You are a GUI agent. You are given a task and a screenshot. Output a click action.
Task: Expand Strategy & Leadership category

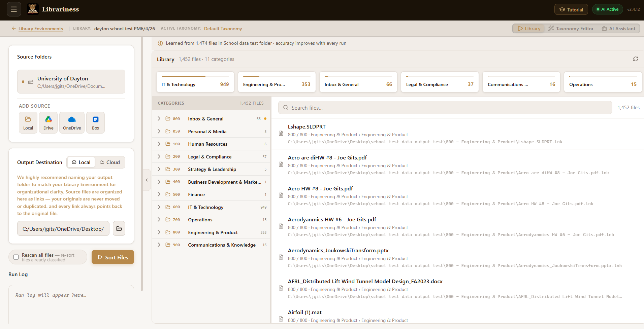pyautogui.click(x=159, y=169)
